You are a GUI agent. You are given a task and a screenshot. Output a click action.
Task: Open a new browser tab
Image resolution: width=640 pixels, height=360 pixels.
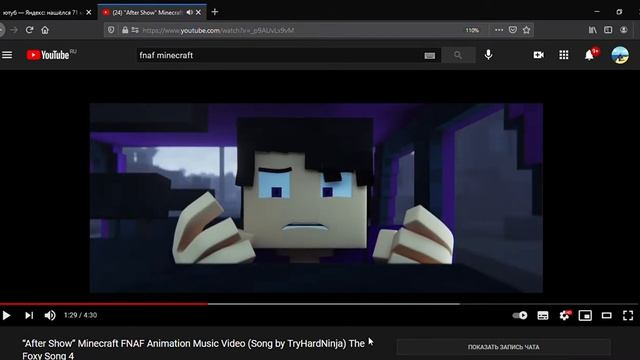pos(215,12)
